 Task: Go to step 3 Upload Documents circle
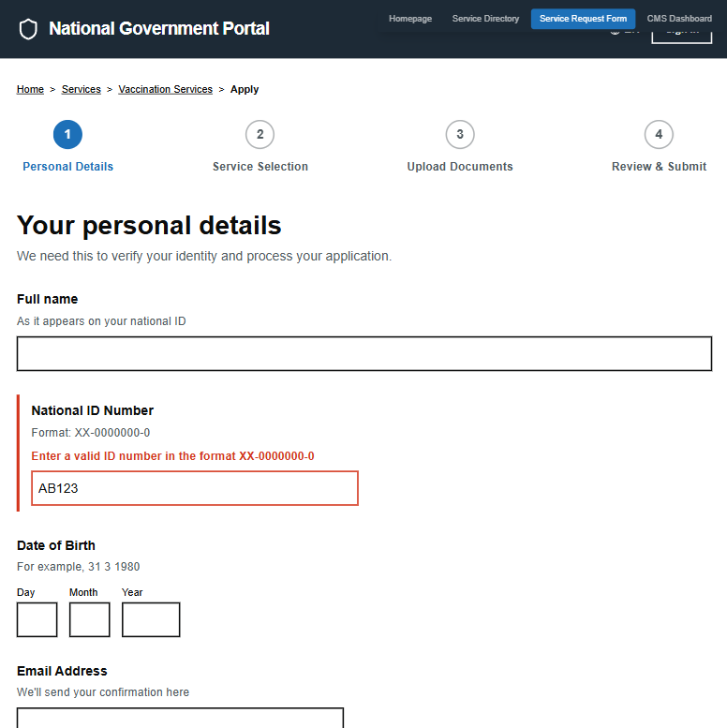click(459, 135)
